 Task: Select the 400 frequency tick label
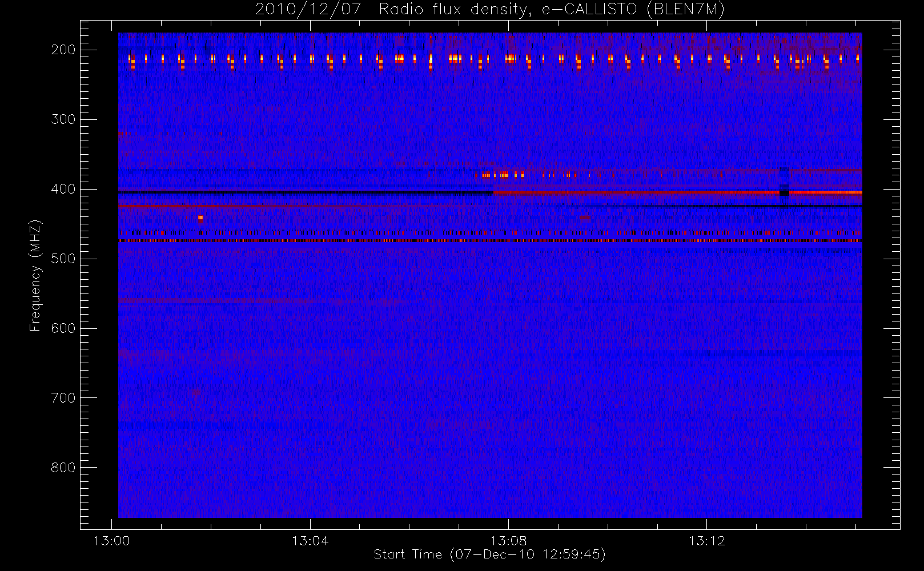click(63, 189)
